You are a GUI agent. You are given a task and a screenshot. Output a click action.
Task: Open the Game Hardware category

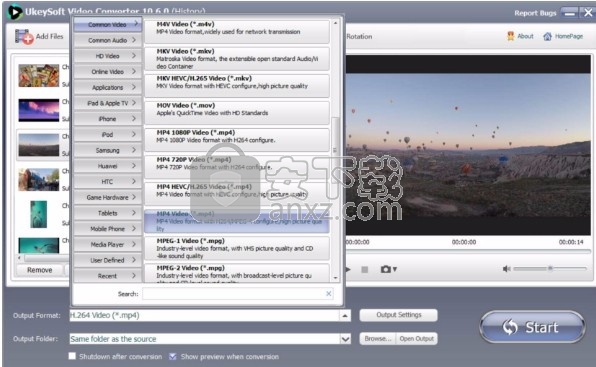pyautogui.click(x=108, y=198)
